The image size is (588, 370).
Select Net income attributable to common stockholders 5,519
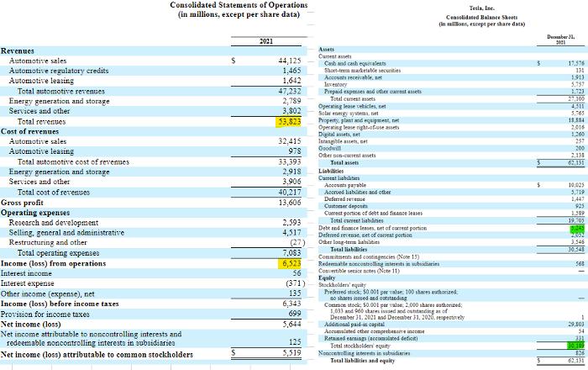tap(291, 352)
